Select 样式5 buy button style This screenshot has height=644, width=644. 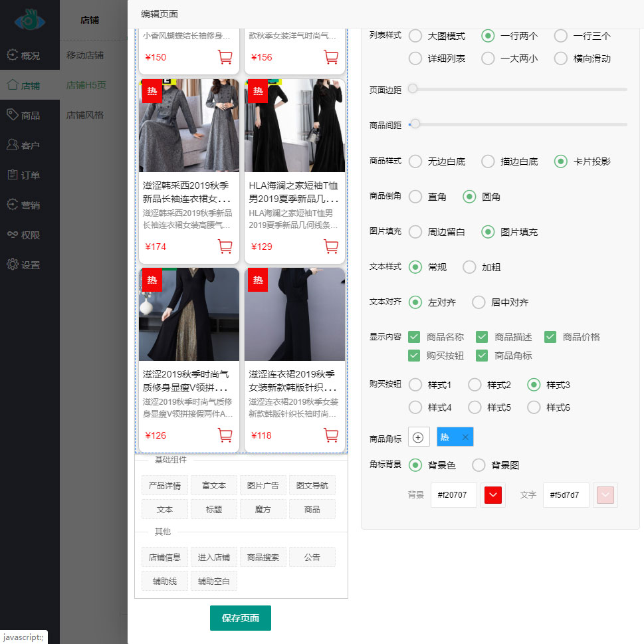475,407
